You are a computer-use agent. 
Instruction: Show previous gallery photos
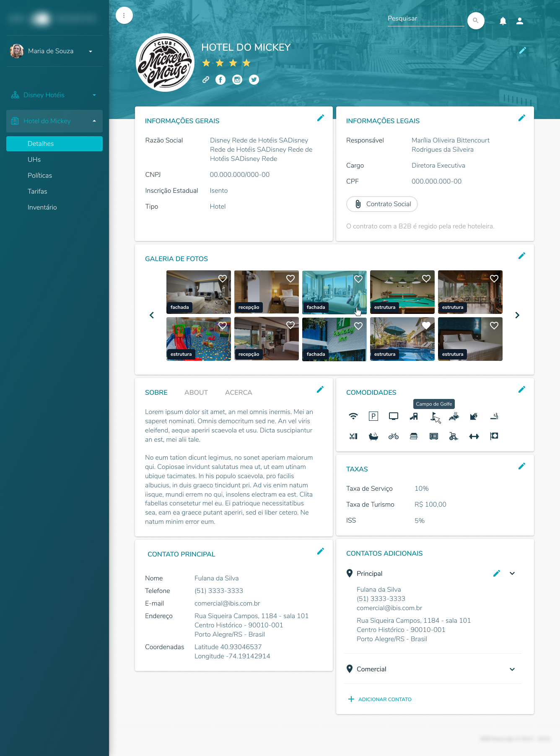click(152, 315)
